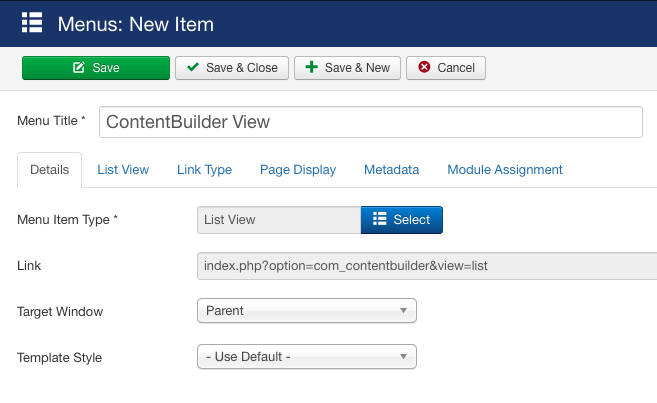Click the list icon on Select button
The image size is (657, 403).
pos(380,219)
